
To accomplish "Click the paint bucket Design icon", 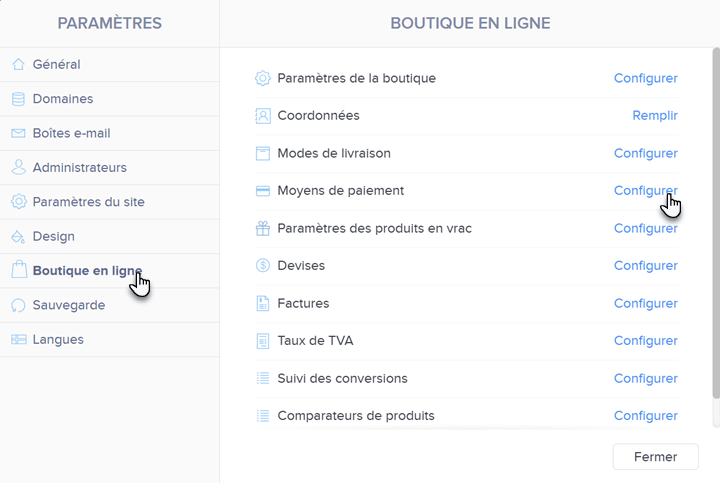I will (18, 236).
